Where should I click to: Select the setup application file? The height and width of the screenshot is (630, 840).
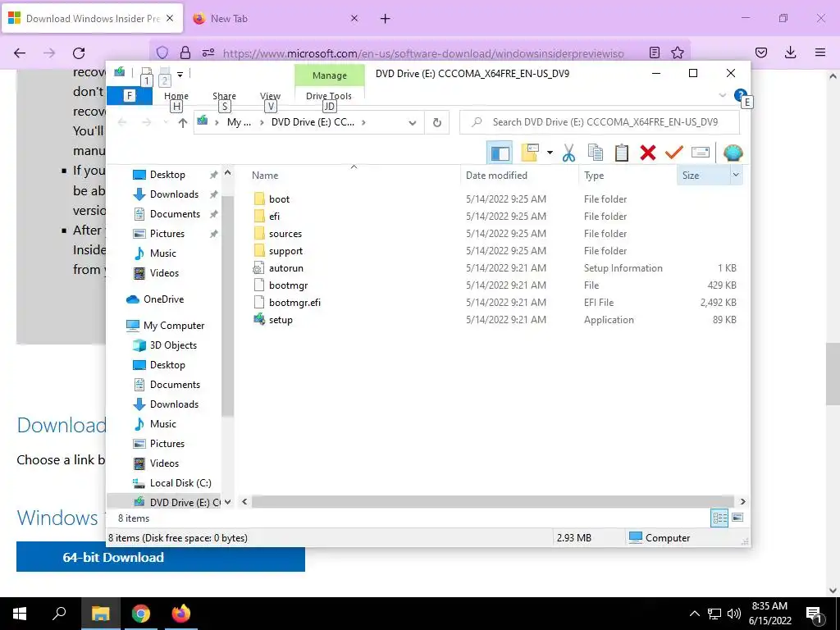click(281, 320)
